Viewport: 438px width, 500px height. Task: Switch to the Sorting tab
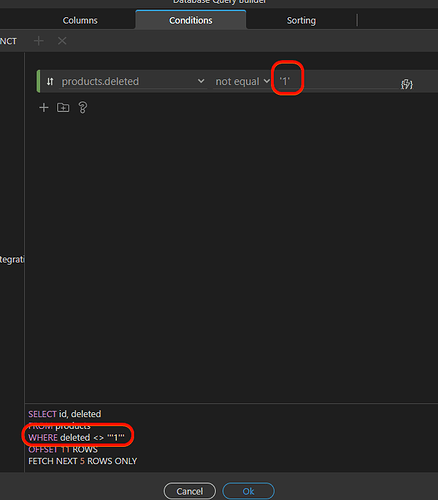301,20
